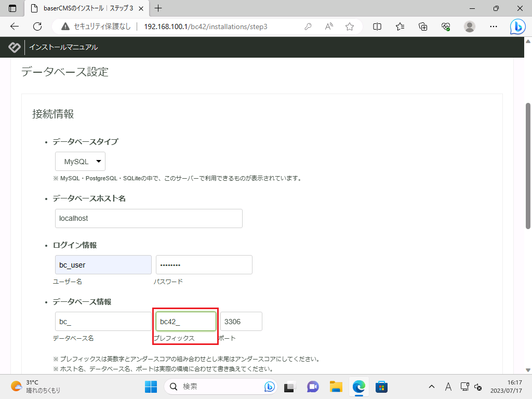The width and height of the screenshot is (532, 399).
Task: Click the favorites star icon in address bar
Action: [350, 26]
